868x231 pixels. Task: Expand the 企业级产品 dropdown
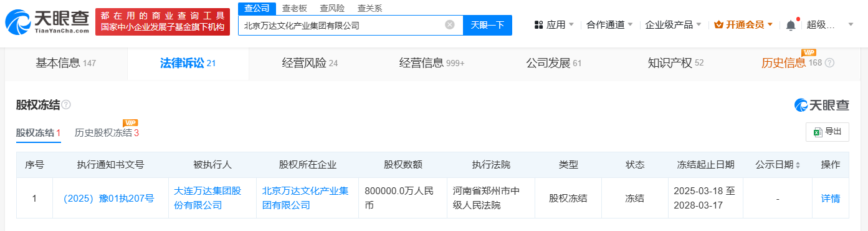[x=673, y=25]
